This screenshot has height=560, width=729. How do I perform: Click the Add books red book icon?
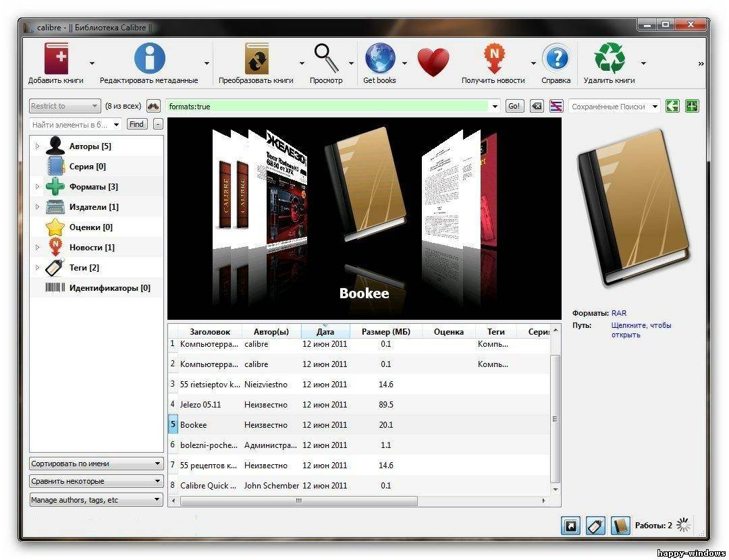pos(56,58)
